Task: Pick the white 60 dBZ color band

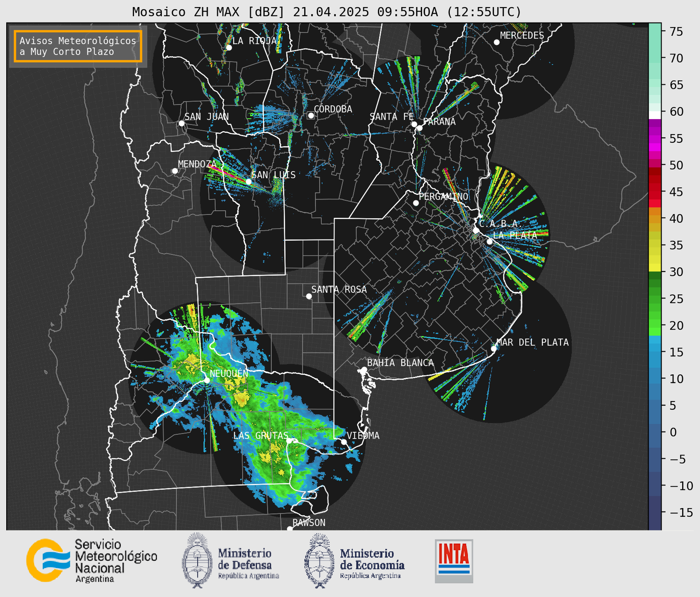Action: coord(655,115)
